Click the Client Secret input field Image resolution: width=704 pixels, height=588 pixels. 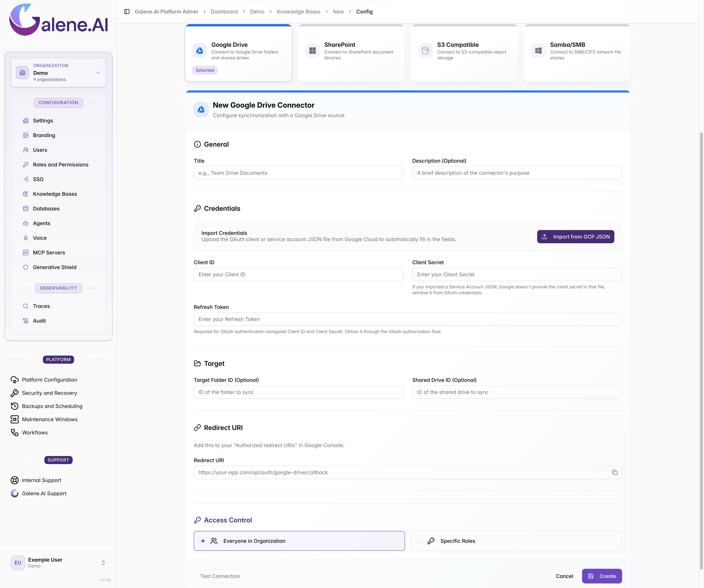click(517, 275)
